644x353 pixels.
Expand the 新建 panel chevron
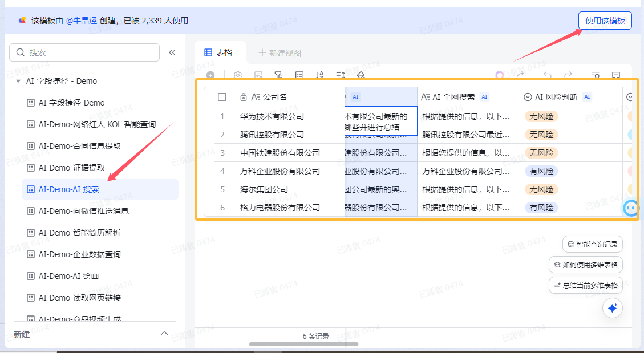(164, 333)
